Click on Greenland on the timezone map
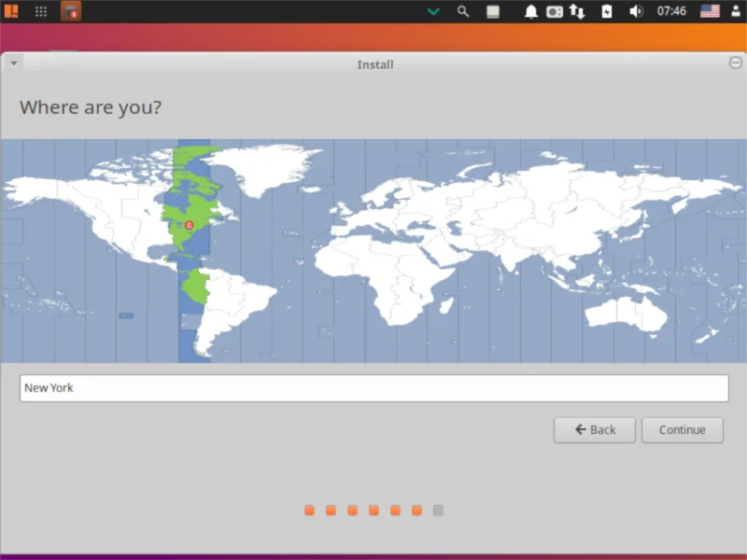Viewport: 747px width, 560px height. pos(267,167)
